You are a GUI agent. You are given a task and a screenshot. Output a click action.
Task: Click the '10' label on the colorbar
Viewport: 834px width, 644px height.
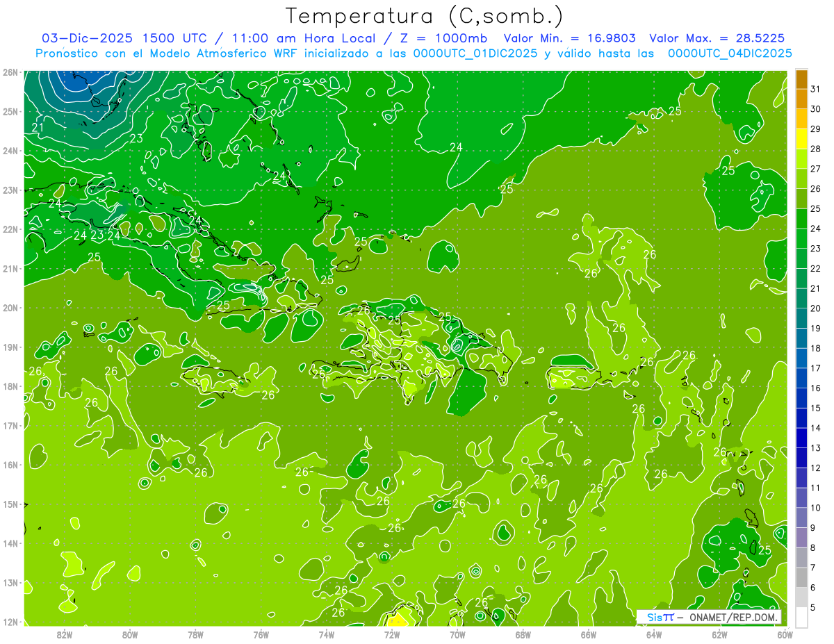(816, 508)
